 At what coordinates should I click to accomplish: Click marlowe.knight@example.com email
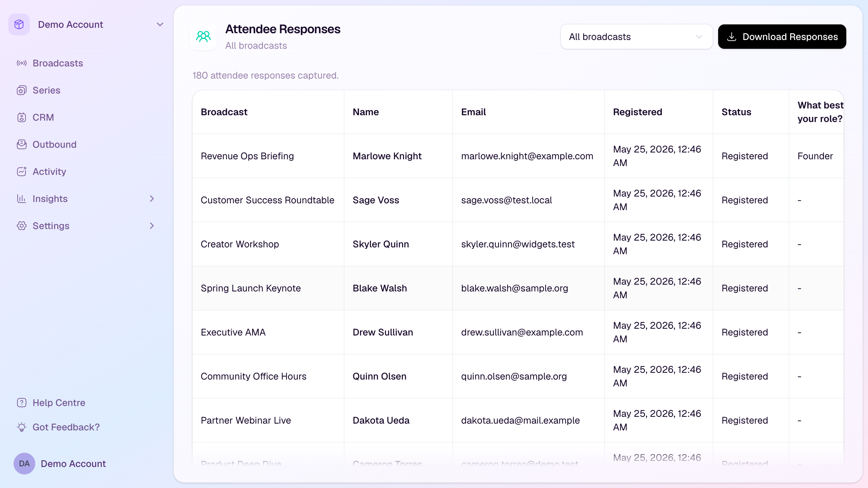pos(527,156)
